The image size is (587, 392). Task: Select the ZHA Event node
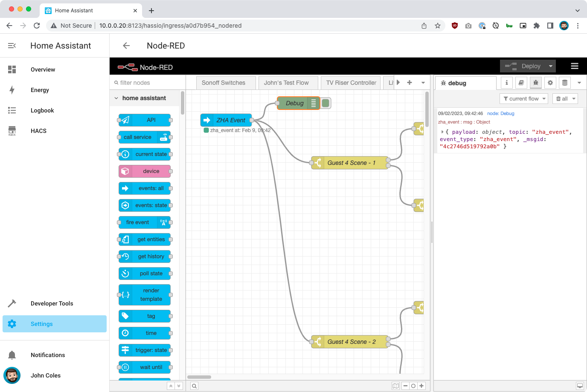(226, 120)
